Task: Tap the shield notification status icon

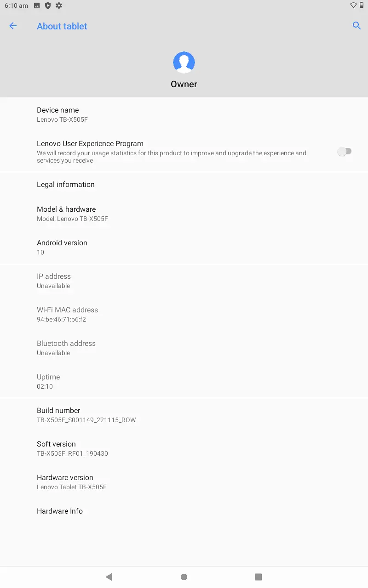Action: [x=48, y=6]
